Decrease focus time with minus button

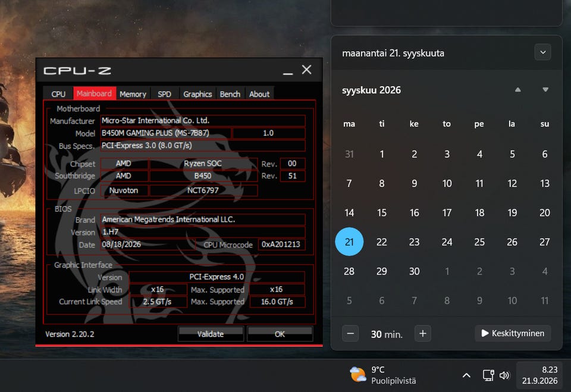(350, 333)
